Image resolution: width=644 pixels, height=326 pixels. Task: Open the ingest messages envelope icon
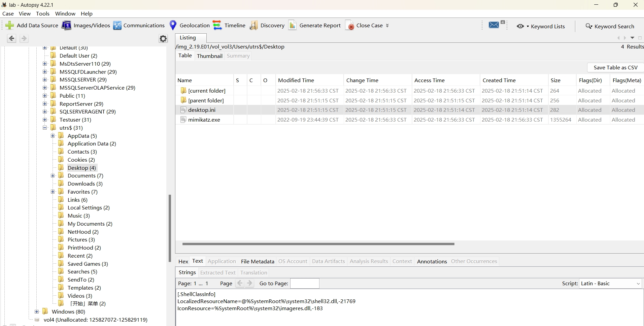point(494,25)
